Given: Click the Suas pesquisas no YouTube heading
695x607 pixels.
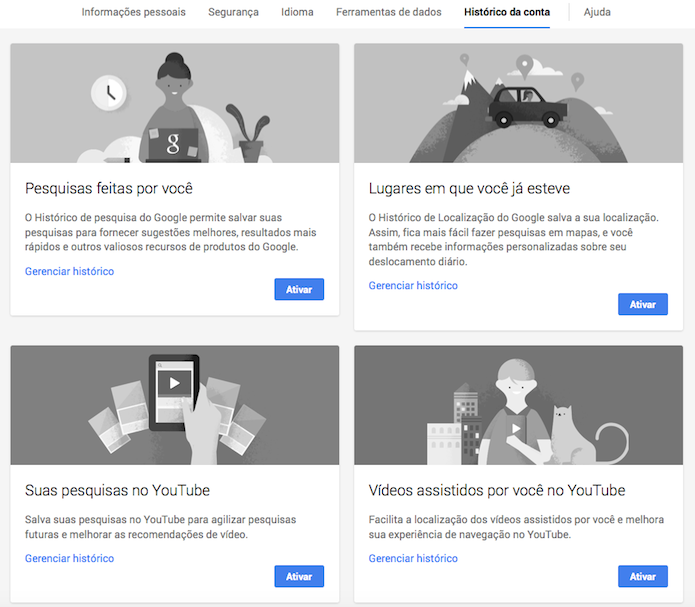Looking at the screenshot, I should pos(117,490).
